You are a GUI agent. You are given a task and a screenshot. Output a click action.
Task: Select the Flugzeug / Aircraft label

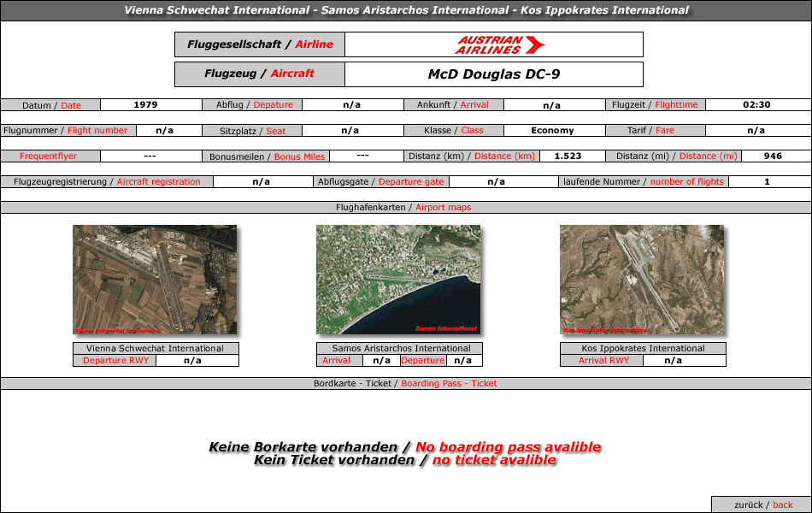pyautogui.click(x=260, y=74)
